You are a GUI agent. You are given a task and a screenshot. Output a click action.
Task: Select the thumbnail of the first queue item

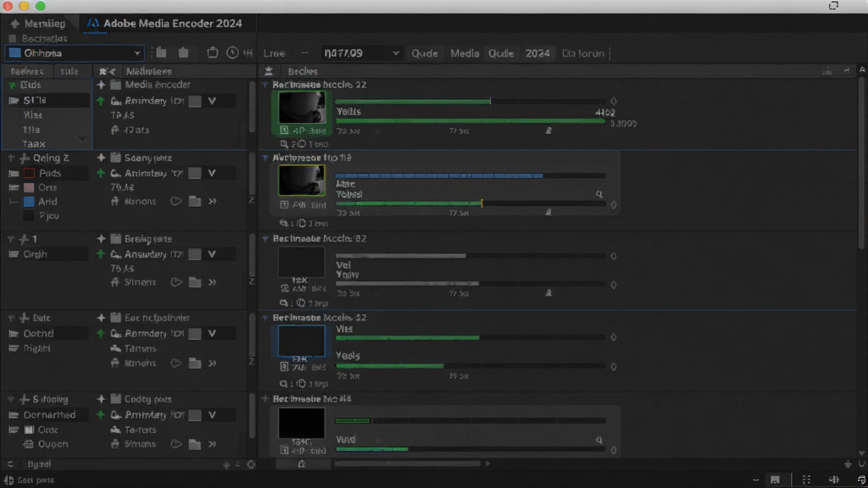tap(302, 108)
